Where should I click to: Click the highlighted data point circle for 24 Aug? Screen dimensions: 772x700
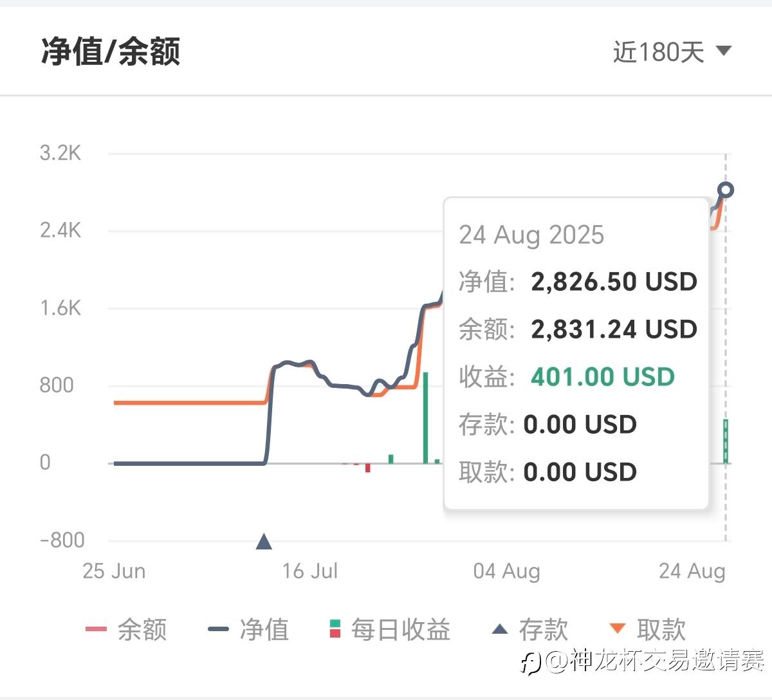point(726,190)
